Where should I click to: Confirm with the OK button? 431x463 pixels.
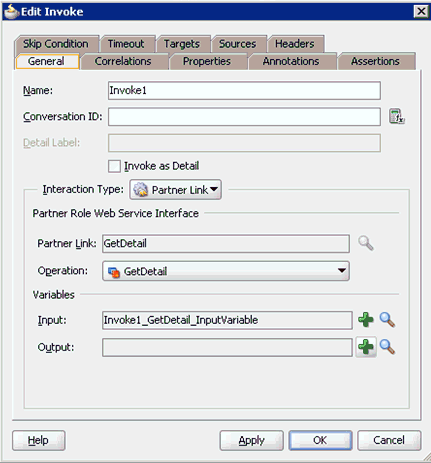(320, 440)
